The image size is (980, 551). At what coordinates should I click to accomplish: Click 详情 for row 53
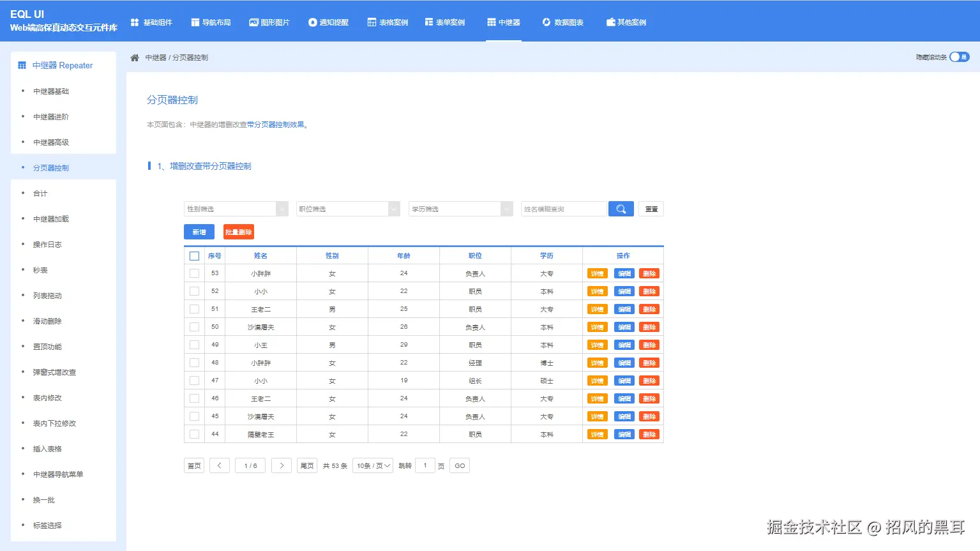(598, 273)
